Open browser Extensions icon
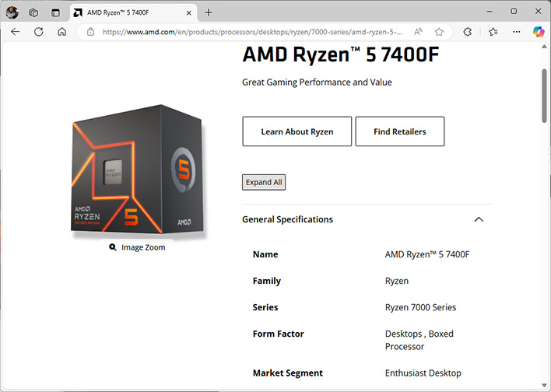The width and height of the screenshot is (551, 392). 468,32
